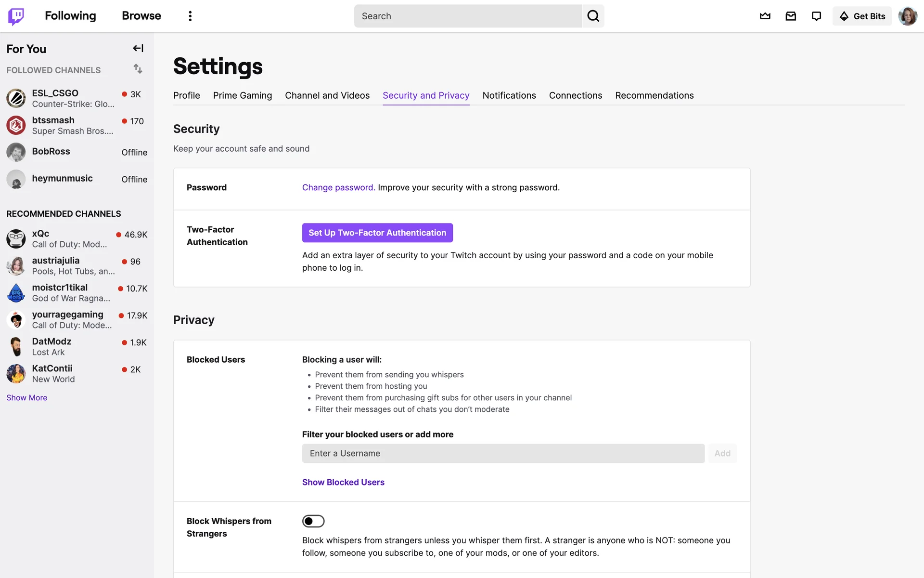This screenshot has width=924, height=578.
Task: Collapse the For You sidebar
Action: tap(138, 48)
